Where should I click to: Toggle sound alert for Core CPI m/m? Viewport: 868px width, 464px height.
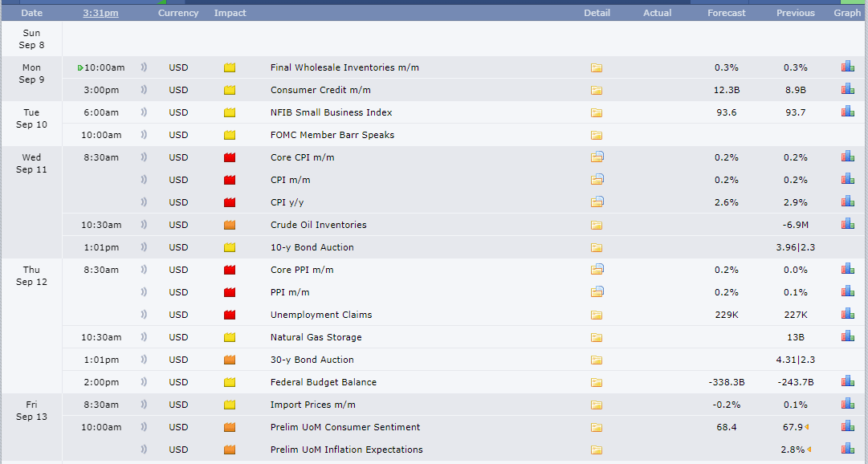(144, 157)
